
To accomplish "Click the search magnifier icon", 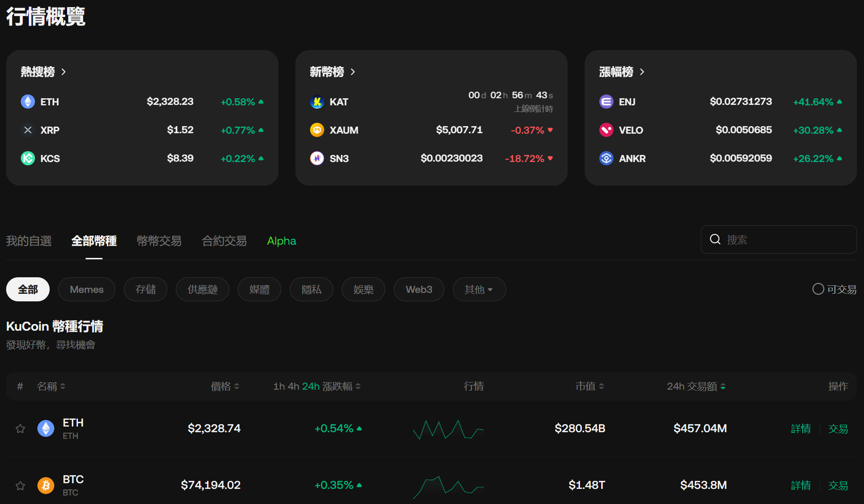I will [715, 239].
